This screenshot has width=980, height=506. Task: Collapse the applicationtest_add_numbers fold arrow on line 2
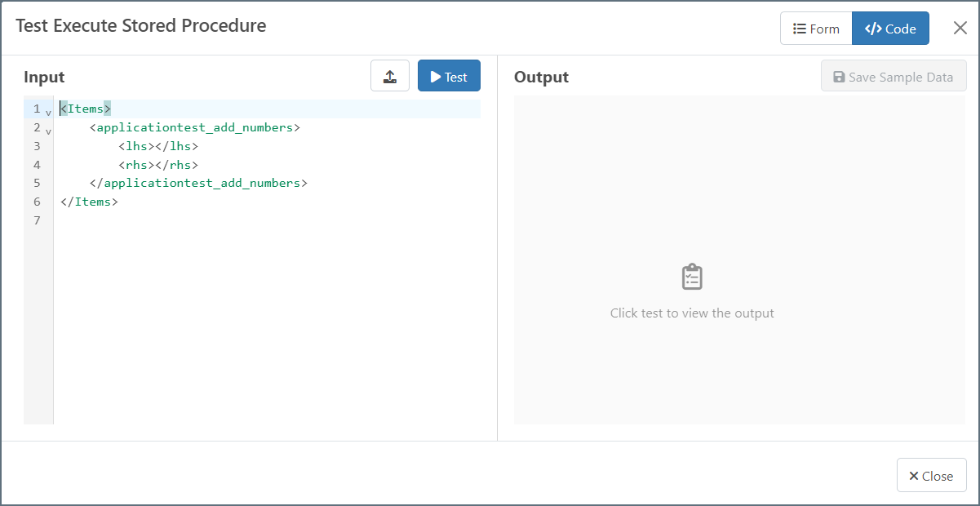48,131
